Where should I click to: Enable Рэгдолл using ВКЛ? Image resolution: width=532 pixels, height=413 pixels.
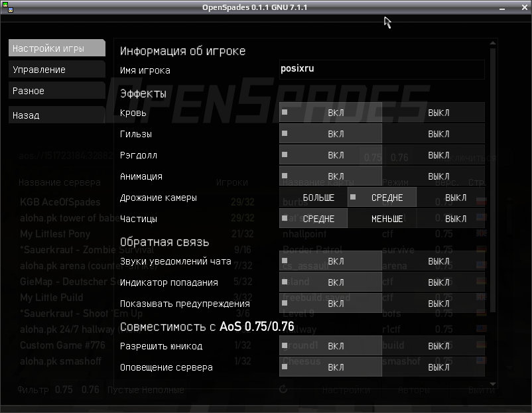330,155
